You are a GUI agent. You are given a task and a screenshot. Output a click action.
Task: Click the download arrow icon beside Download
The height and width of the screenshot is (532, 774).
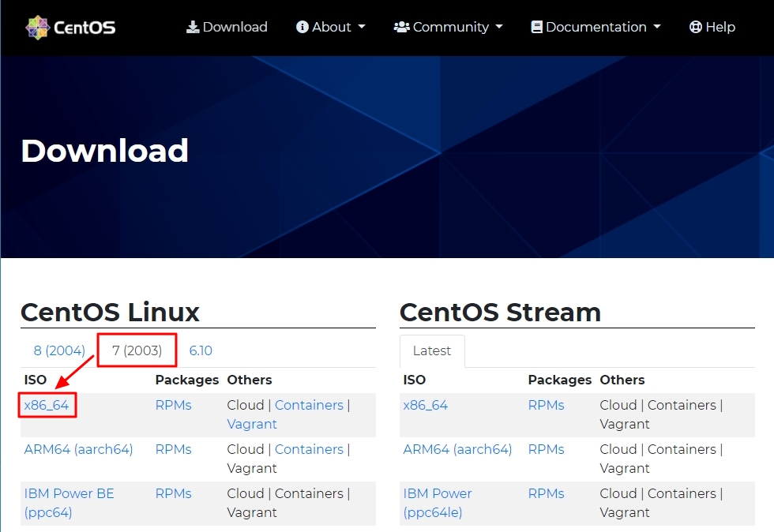point(193,26)
